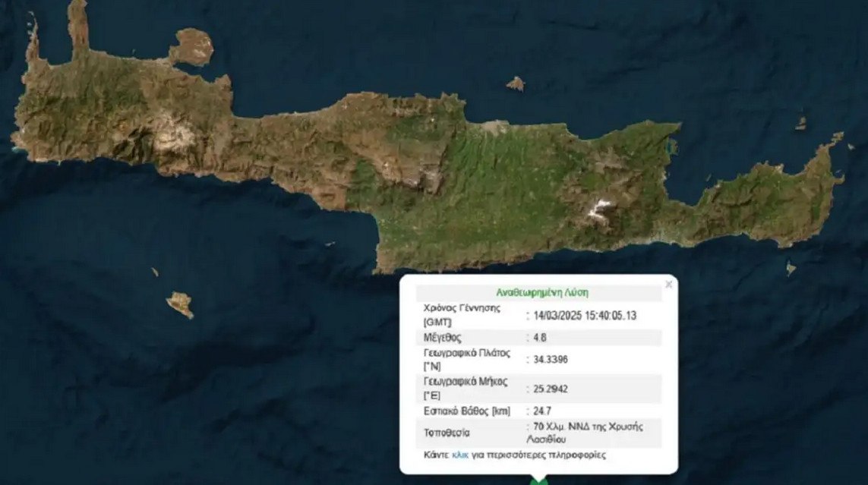Click the Αναθεωρημένη Λύση popup title
868x485 pixels.
point(544,292)
